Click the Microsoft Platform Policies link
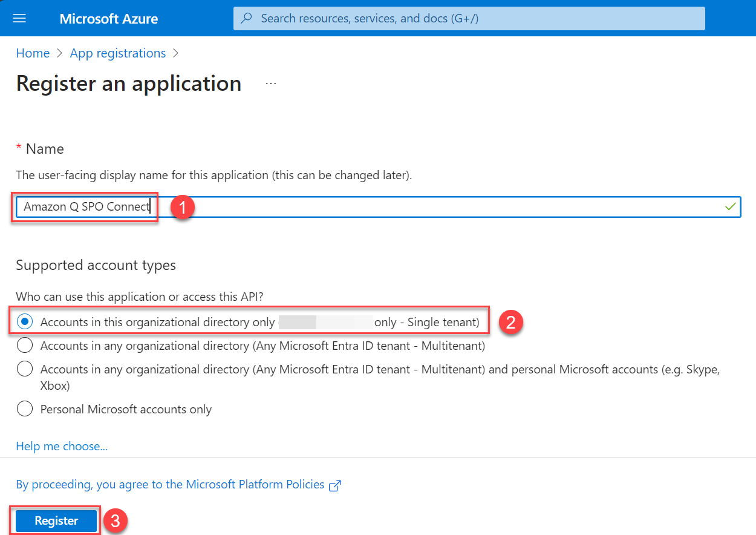756x535 pixels. [254, 484]
